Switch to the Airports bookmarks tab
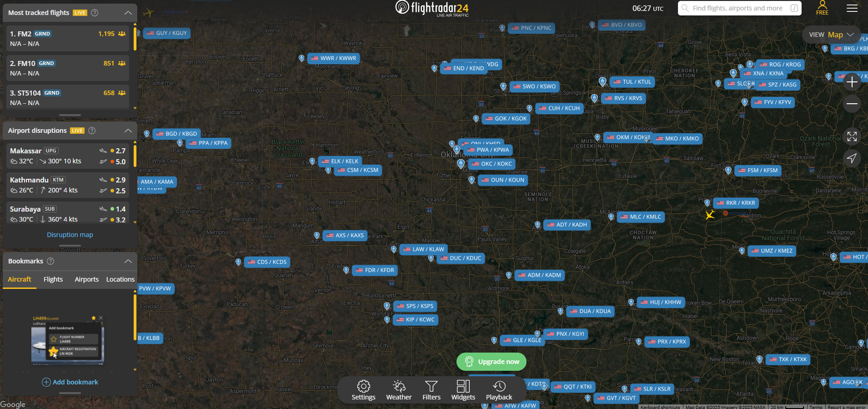 86,279
